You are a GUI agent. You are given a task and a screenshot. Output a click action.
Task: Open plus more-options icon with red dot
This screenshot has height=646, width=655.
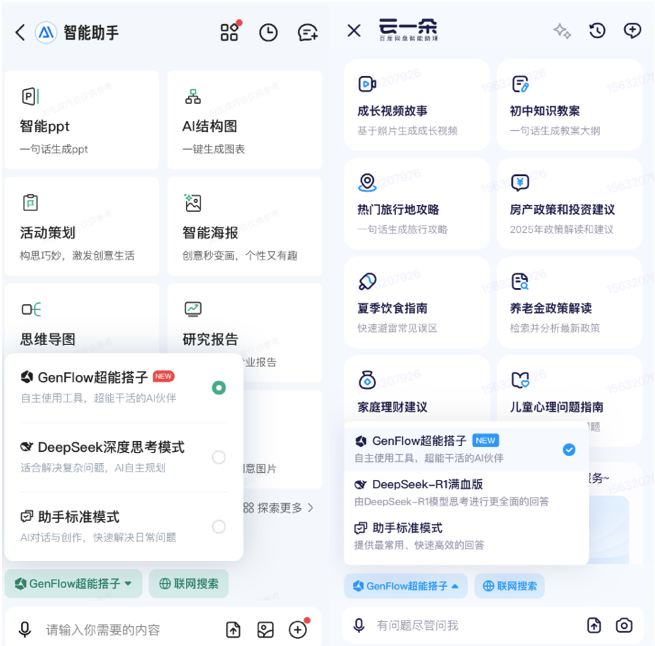point(298,629)
